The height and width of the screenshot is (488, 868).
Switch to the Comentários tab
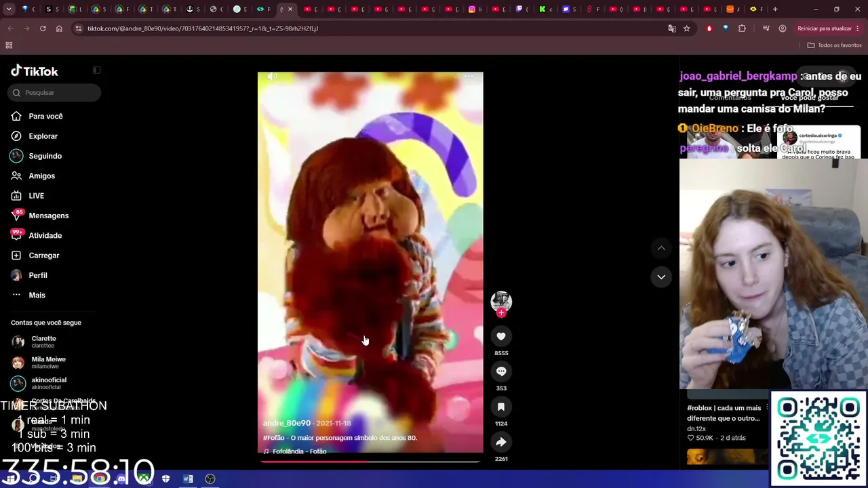[x=730, y=98]
